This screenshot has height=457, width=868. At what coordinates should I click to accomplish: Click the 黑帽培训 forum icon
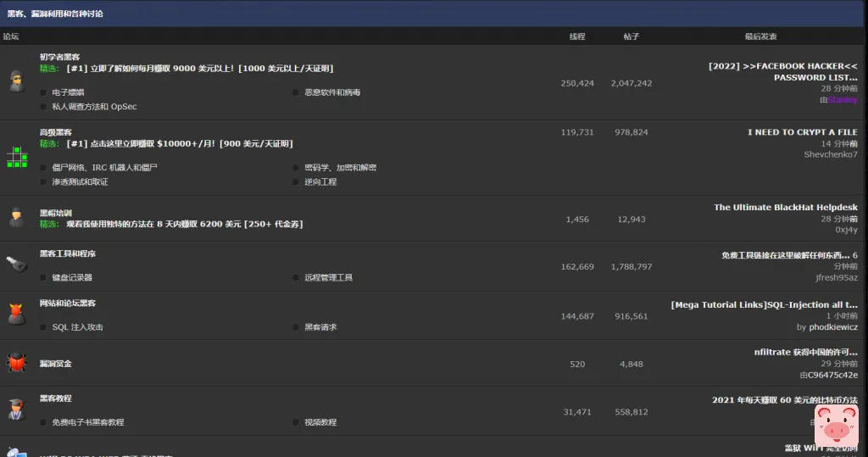point(17,217)
